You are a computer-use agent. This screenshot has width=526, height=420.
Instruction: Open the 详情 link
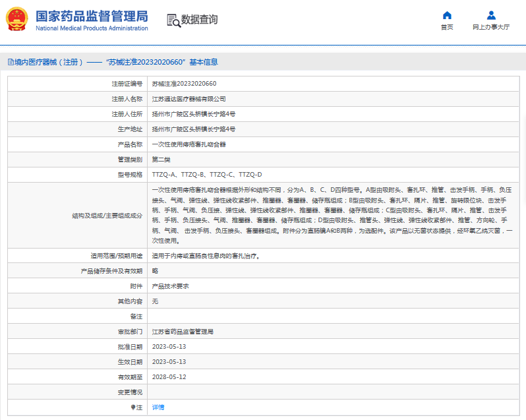tap(158, 407)
